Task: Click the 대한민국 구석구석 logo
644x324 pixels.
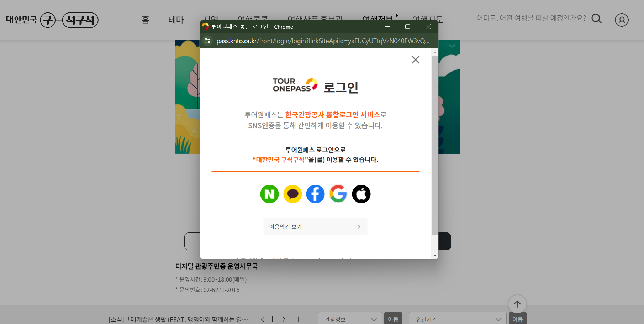Action: [x=52, y=20]
